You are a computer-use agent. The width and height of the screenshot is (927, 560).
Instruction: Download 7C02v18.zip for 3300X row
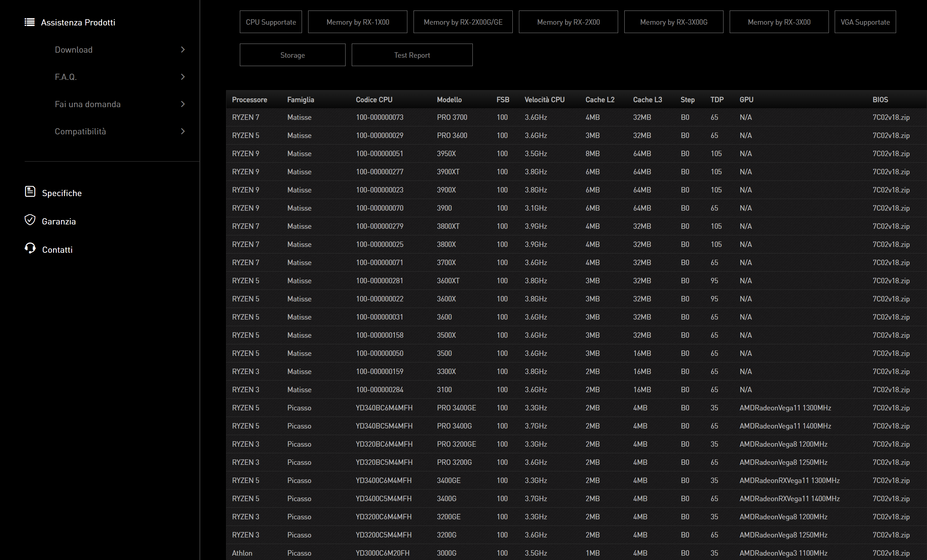891,371
